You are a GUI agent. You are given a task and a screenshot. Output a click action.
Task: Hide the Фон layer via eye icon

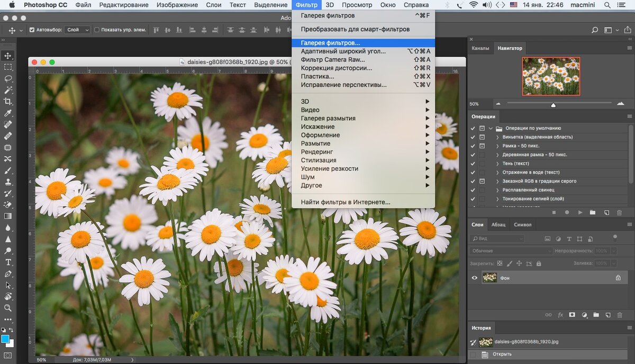pos(475,278)
